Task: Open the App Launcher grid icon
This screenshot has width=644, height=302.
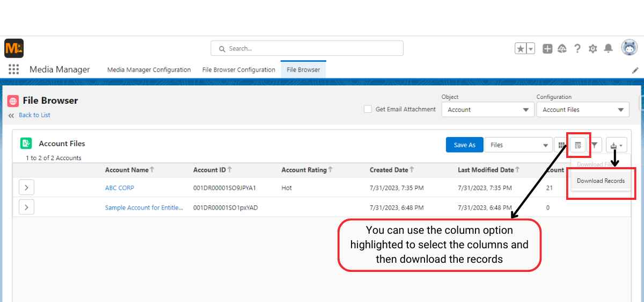Action: pos(14,69)
